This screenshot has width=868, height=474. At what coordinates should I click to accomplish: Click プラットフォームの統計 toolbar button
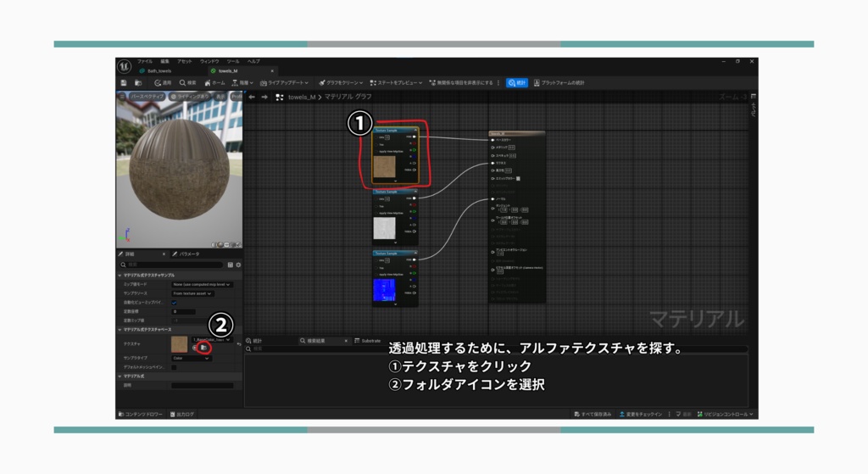tap(559, 82)
